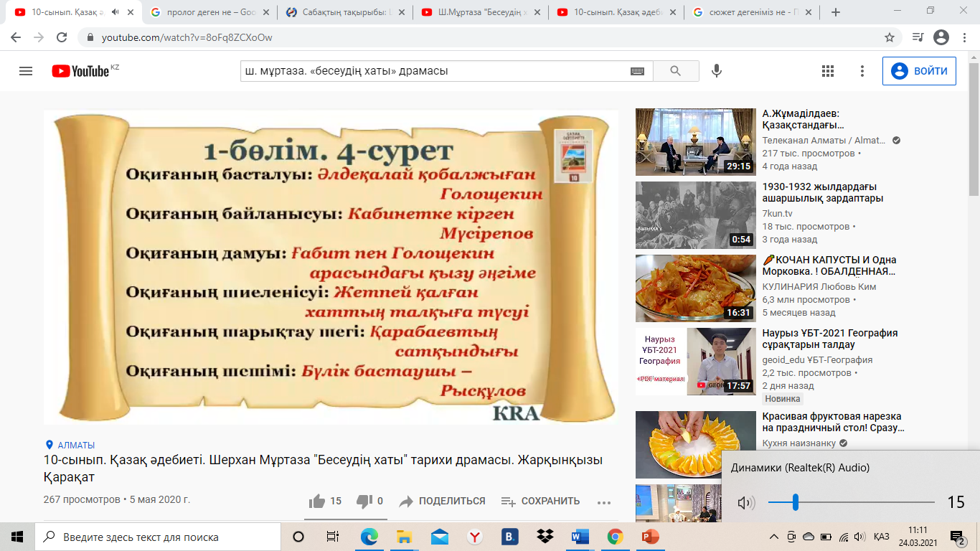
Task: Click the ВОЙТИ sign-in button
Action: tap(919, 71)
